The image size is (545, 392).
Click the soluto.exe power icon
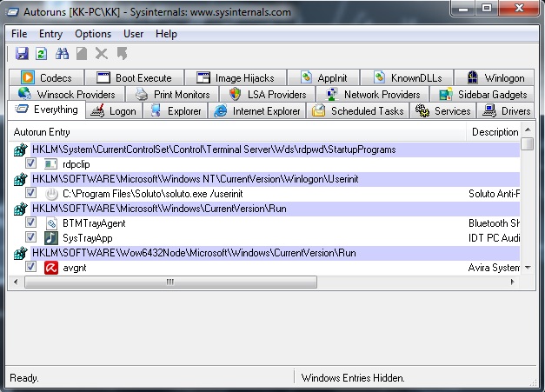pos(51,194)
